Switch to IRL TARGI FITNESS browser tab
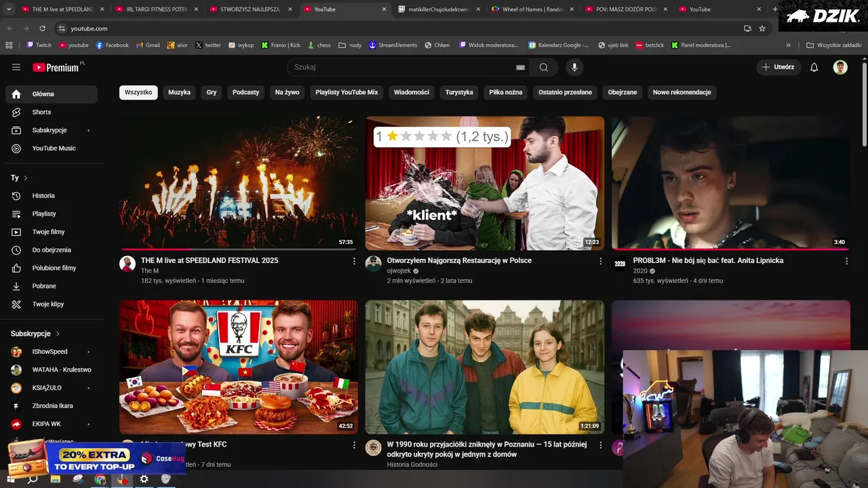 pyautogui.click(x=157, y=9)
